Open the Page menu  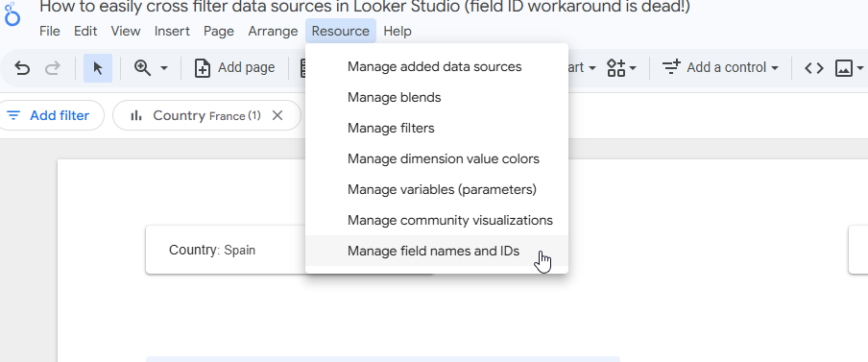click(x=219, y=31)
